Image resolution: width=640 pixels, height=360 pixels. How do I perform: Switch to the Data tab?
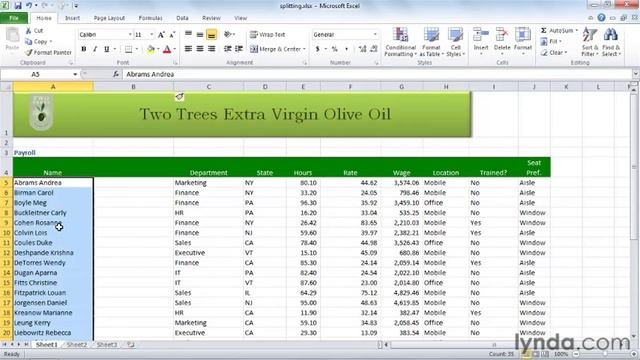[182, 18]
